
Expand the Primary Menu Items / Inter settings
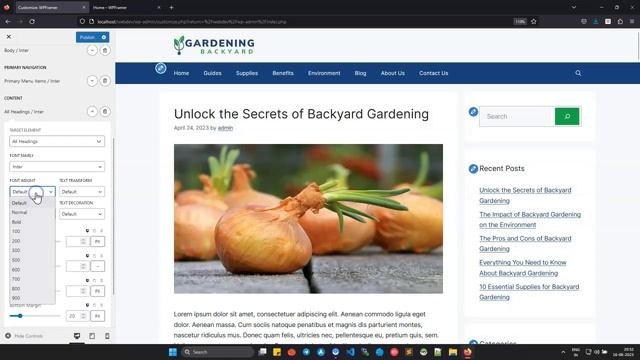point(92,81)
